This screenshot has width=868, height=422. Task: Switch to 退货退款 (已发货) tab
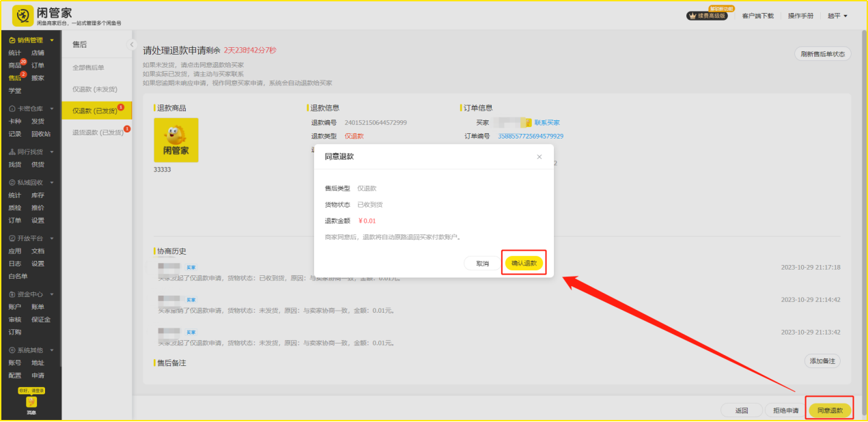pos(98,132)
